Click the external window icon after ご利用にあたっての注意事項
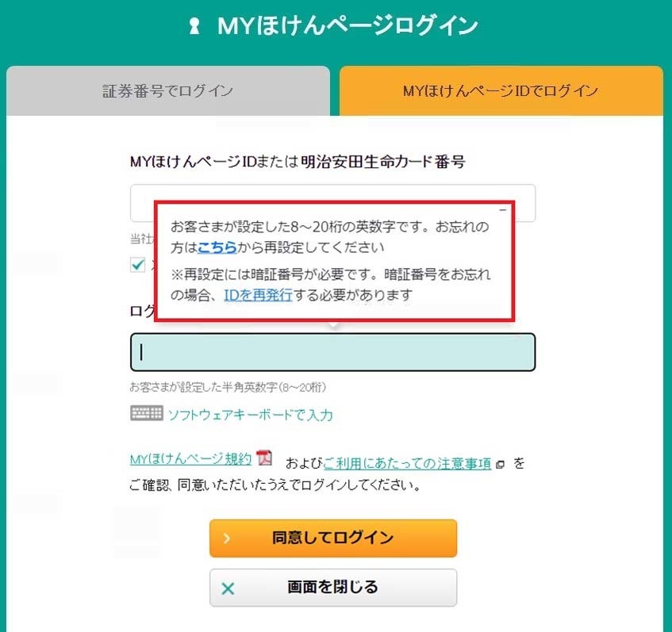This screenshot has width=672, height=632. tap(500, 463)
